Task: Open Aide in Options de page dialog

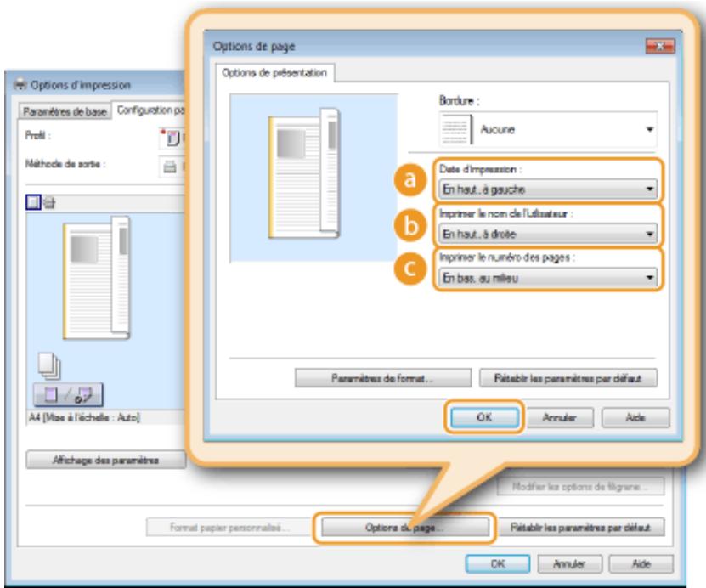Action: pyautogui.click(x=635, y=418)
